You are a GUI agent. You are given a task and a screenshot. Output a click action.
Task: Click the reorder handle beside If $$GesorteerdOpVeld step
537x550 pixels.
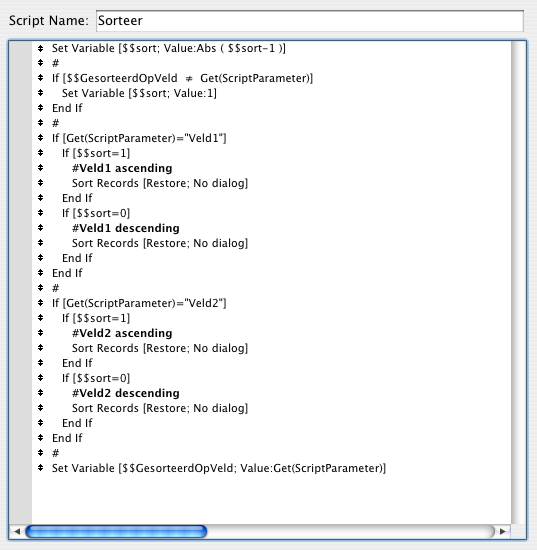pos(40,78)
